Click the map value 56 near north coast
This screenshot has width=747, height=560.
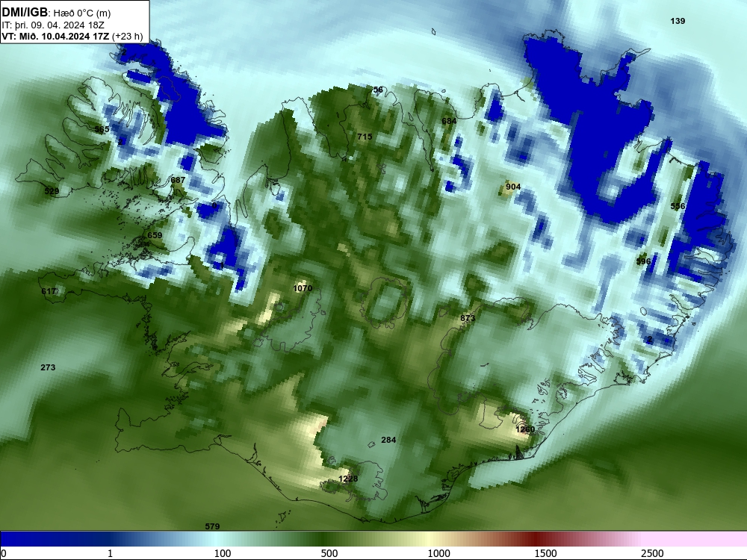point(378,90)
